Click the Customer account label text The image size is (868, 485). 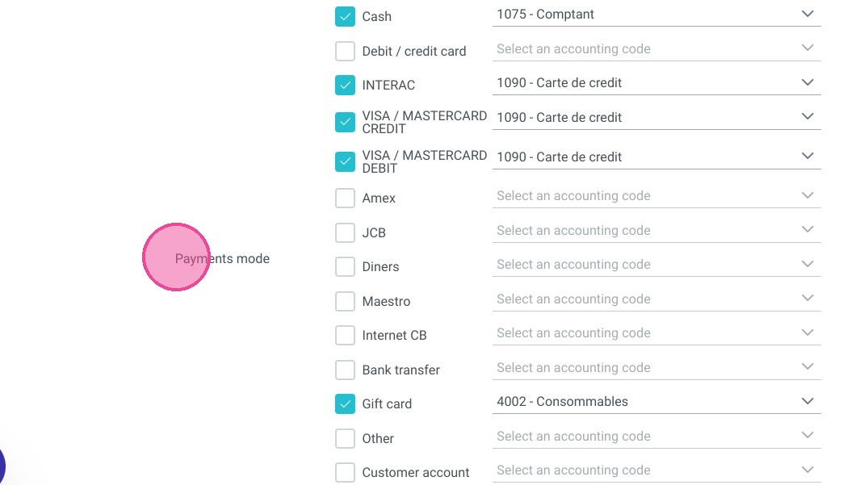pos(415,472)
